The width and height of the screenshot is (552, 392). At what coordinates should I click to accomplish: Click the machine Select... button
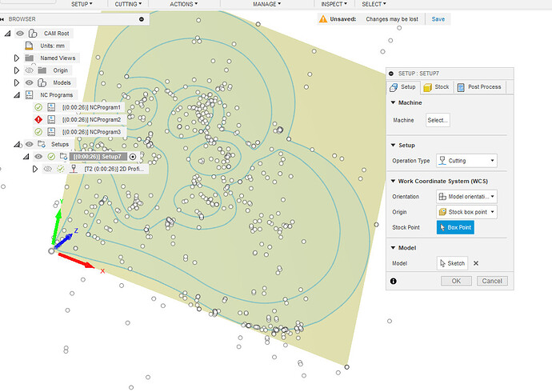(x=438, y=120)
